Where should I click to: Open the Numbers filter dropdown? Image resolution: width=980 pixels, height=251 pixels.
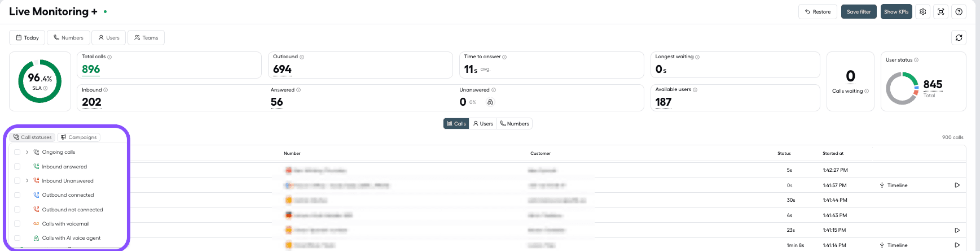click(68, 38)
